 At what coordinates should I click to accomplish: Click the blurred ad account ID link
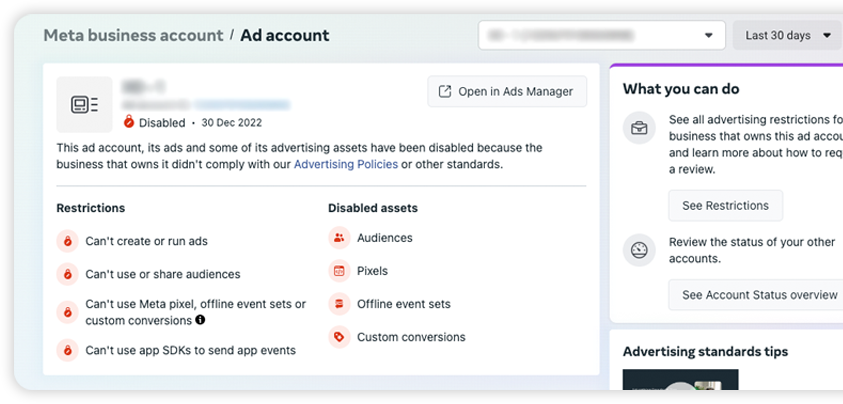242,104
